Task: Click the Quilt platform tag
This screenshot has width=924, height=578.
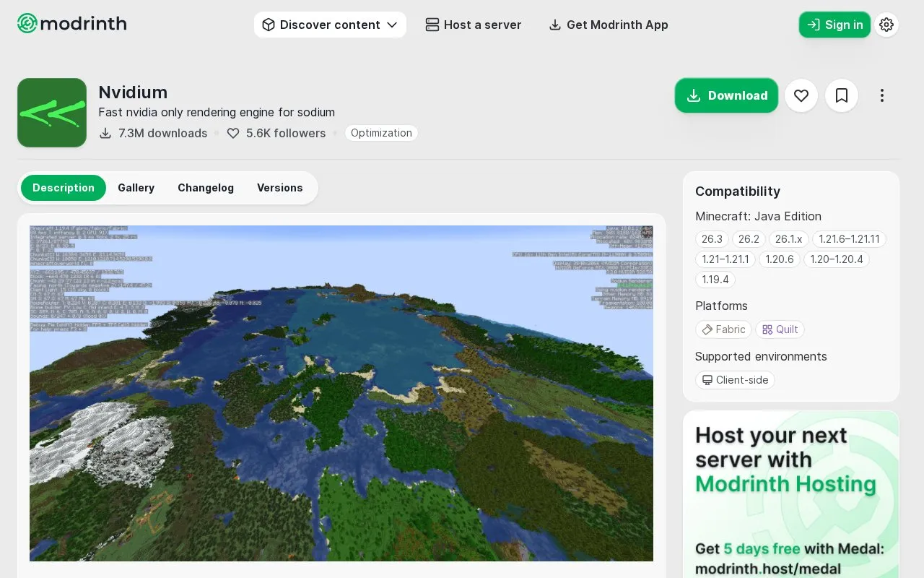Action: [x=780, y=329]
